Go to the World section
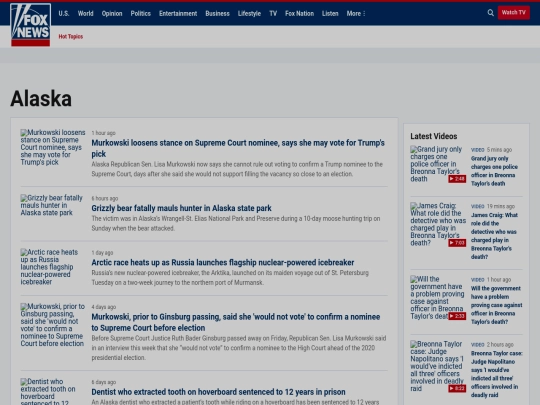 (x=85, y=13)
